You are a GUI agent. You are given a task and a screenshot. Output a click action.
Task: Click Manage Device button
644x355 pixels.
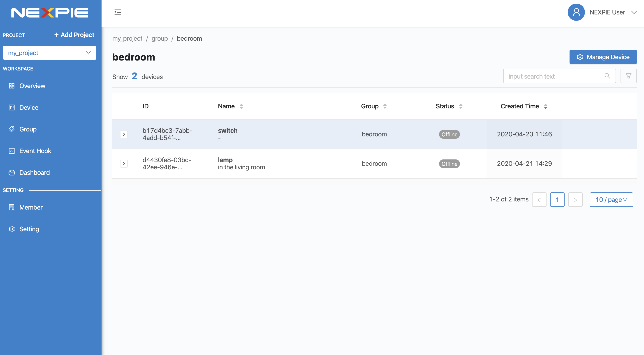[603, 56]
